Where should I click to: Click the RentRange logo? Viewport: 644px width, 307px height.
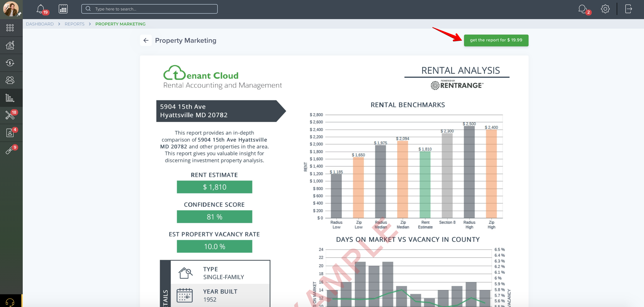pyautogui.click(x=457, y=85)
